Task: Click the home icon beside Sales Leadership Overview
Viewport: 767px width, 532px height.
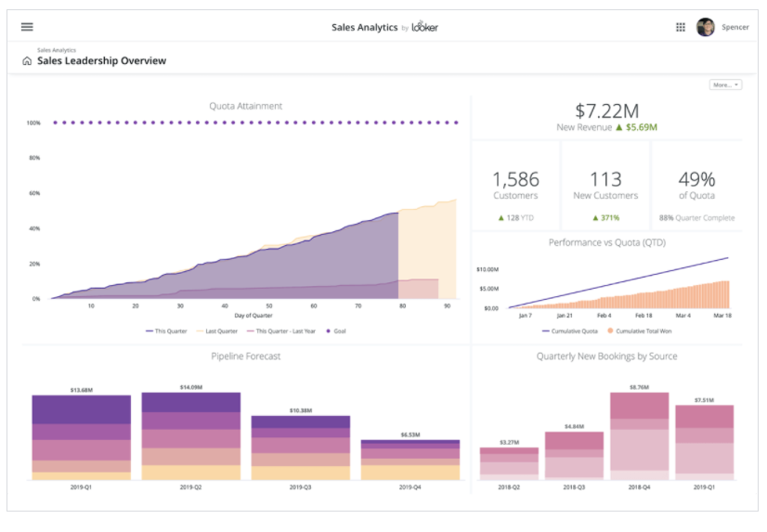Action: tap(27, 61)
